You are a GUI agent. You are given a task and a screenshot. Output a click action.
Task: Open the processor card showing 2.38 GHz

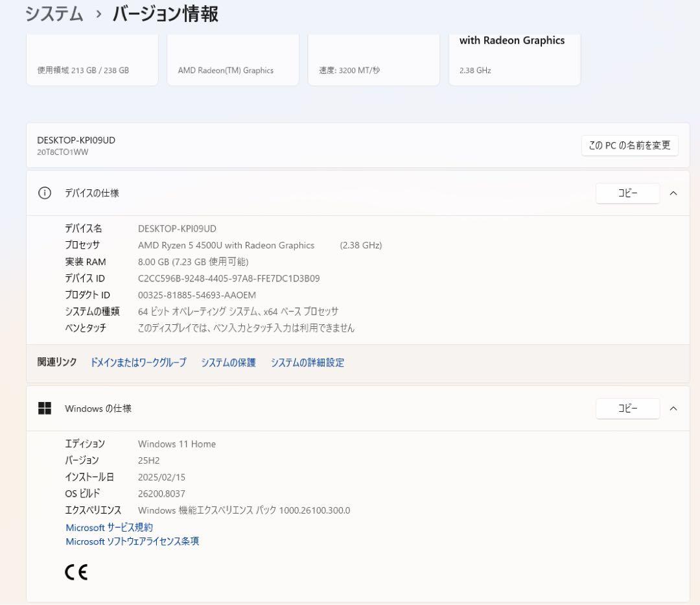[514, 59]
